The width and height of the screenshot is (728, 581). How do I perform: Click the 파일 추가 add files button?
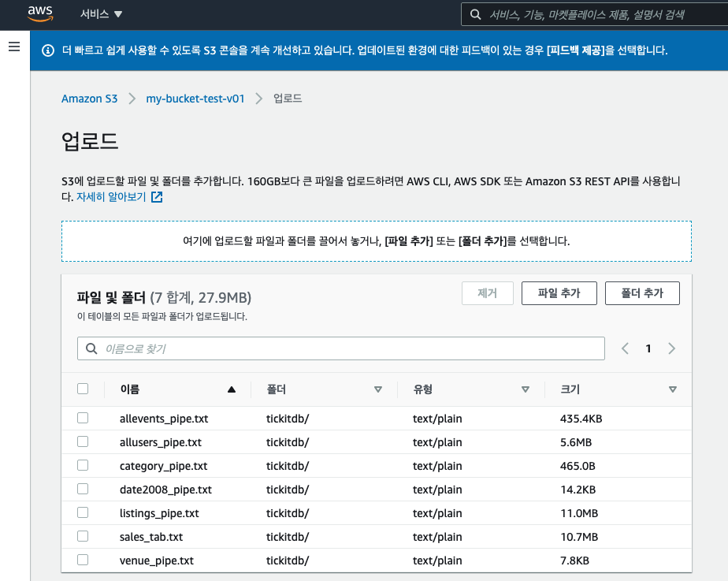click(x=559, y=293)
